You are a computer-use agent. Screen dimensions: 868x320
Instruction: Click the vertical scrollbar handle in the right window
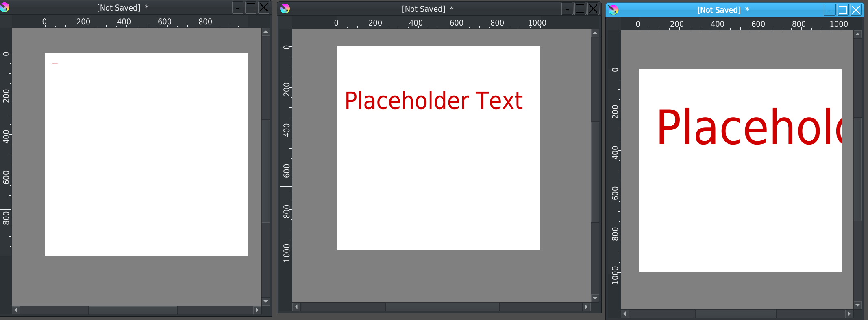[858, 169]
